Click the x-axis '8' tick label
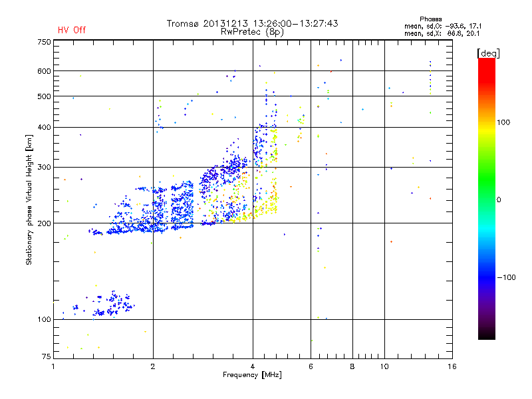The width and height of the screenshot is (532, 399). [352, 366]
